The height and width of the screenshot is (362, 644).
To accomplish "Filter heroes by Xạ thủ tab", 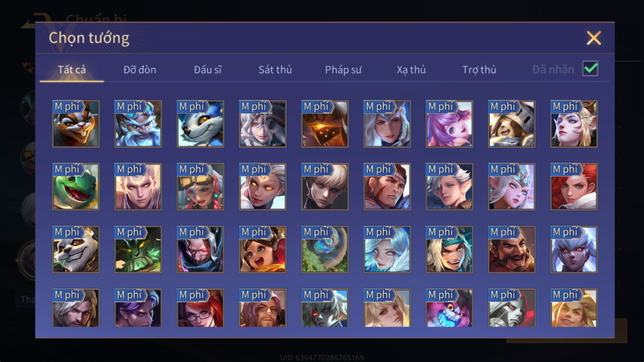I will pos(411,70).
